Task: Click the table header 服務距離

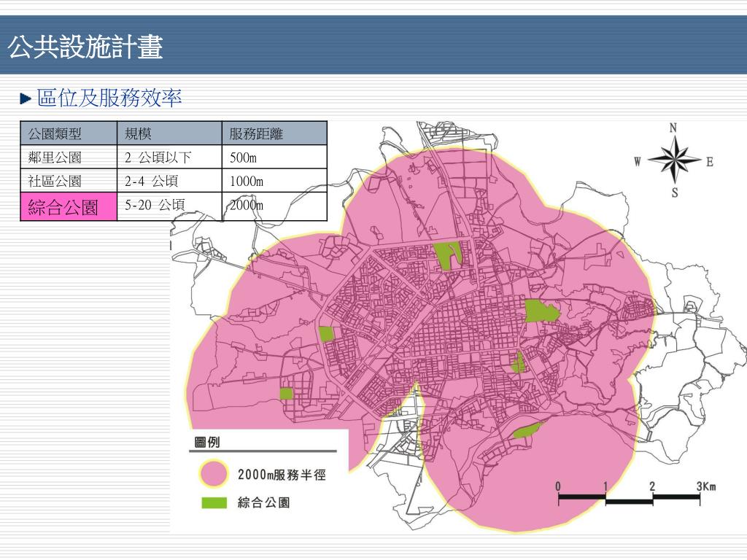Action: pyautogui.click(x=274, y=133)
